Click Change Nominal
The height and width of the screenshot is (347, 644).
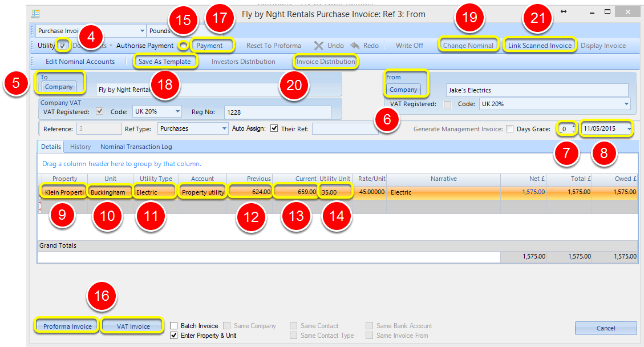click(x=468, y=46)
